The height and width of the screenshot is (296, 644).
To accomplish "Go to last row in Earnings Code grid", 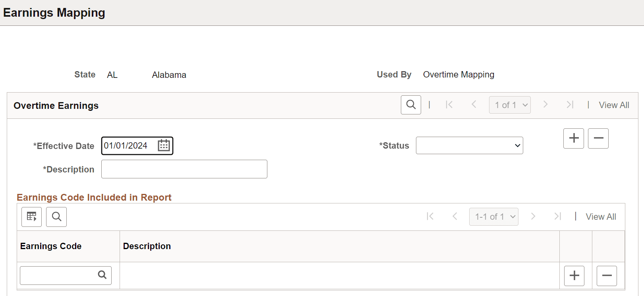I will coord(558,216).
